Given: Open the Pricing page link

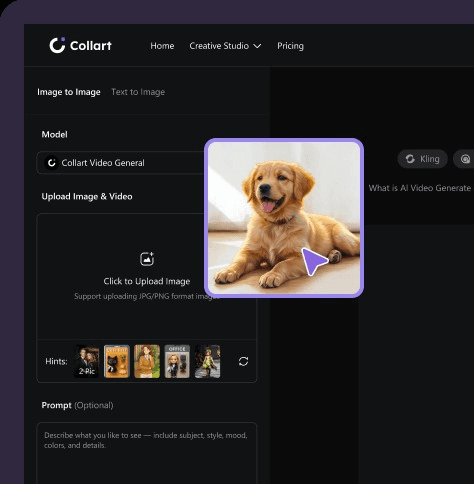Looking at the screenshot, I should (x=290, y=46).
